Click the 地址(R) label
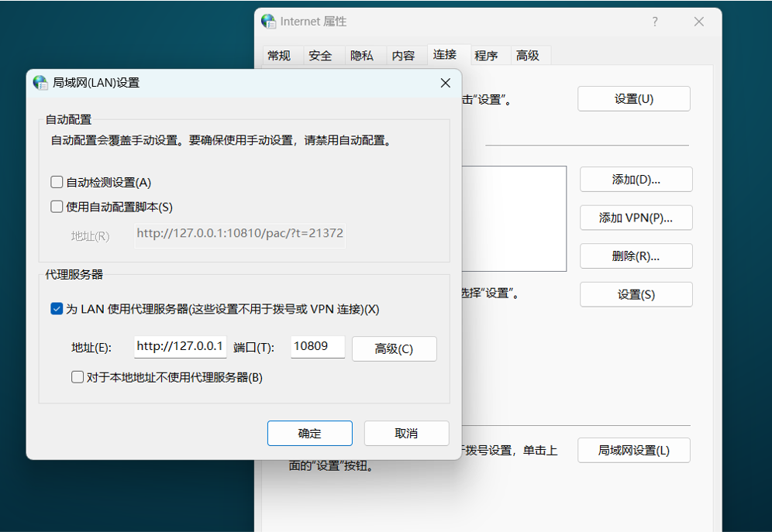The height and width of the screenshot is (532, 772). click(x=90, y=236)
